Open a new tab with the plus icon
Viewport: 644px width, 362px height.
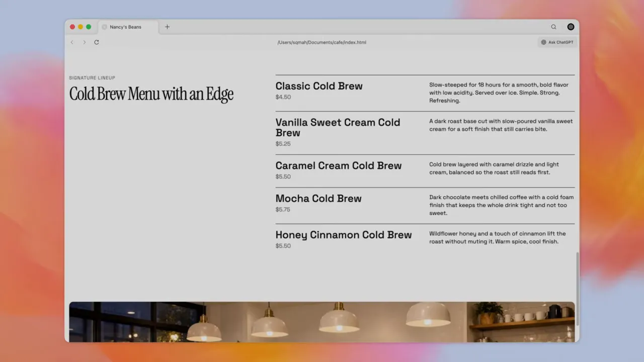click(168, 27)
